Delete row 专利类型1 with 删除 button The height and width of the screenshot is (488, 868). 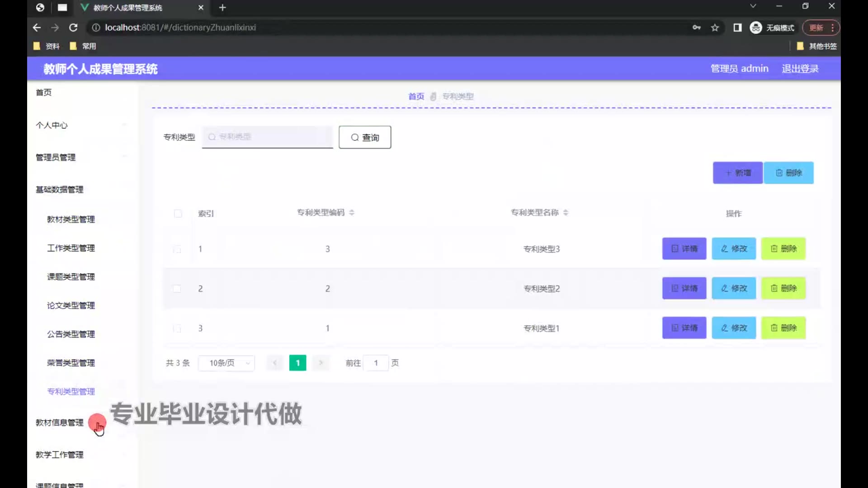coord(783,328)
